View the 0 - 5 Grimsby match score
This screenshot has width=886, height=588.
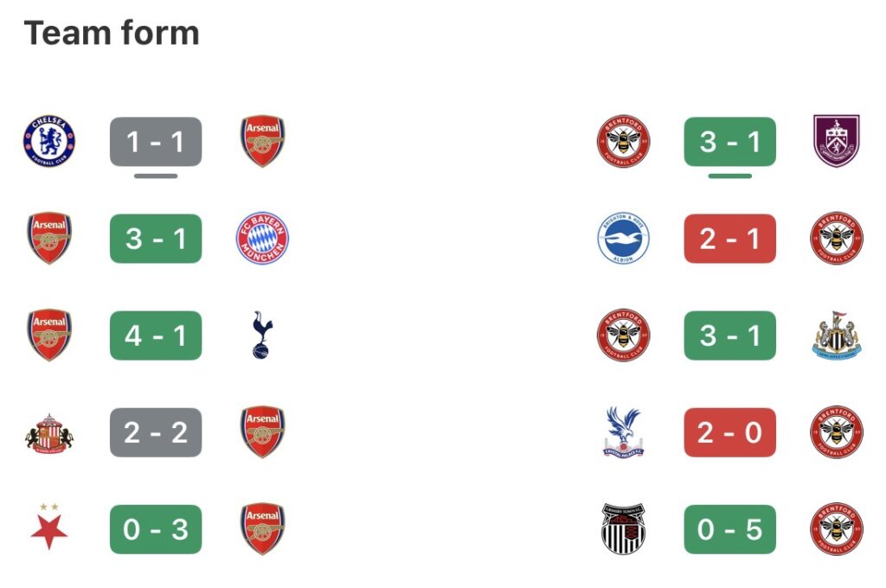click(730, 529)
